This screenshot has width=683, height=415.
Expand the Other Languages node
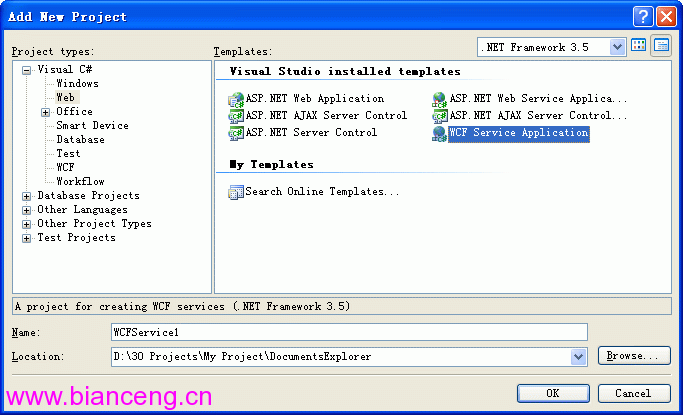click(x=27, y=210)
